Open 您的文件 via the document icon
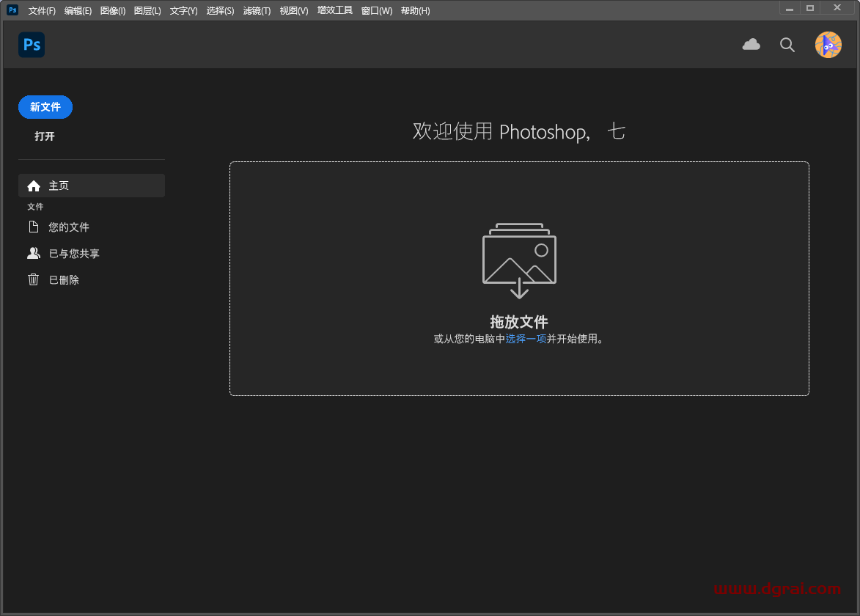The width and height of the screenshot is (860, 616). (34, 227)
